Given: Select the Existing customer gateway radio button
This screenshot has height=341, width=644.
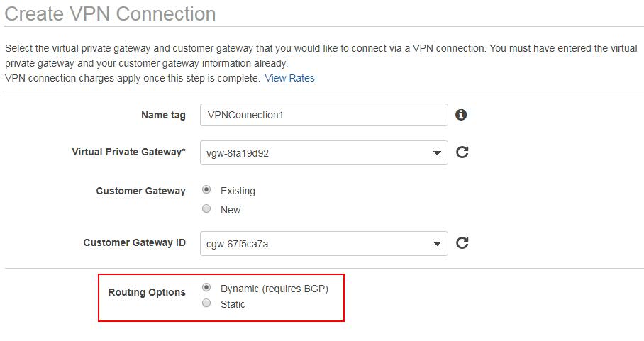Looking at the screenshot, I should tap(206, 189).
